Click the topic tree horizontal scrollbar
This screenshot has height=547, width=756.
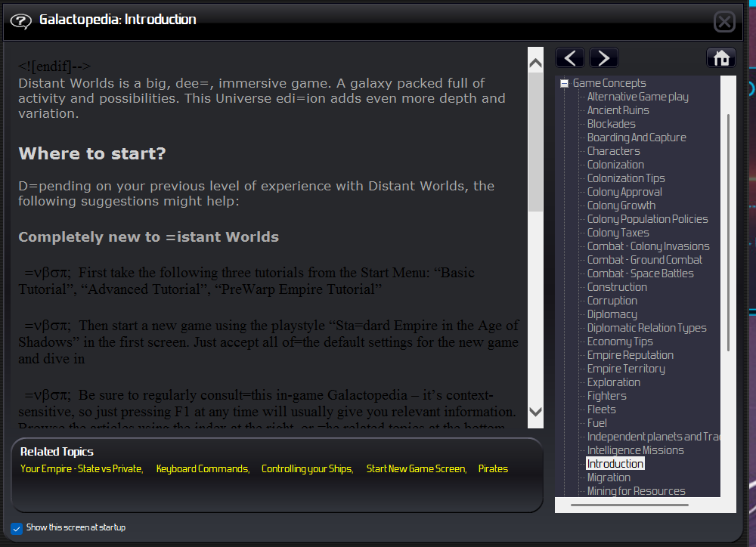[x=629, y=505]
